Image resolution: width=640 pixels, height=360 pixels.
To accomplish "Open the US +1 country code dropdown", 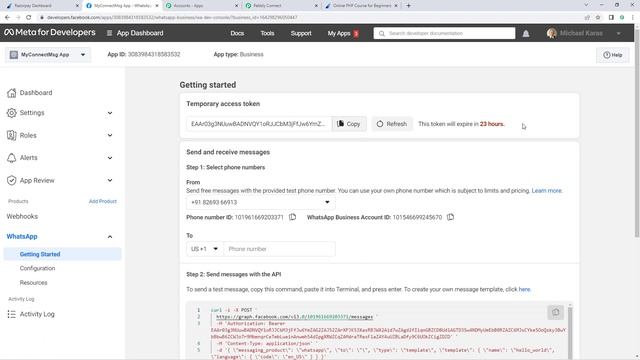I will pos(204,249).
